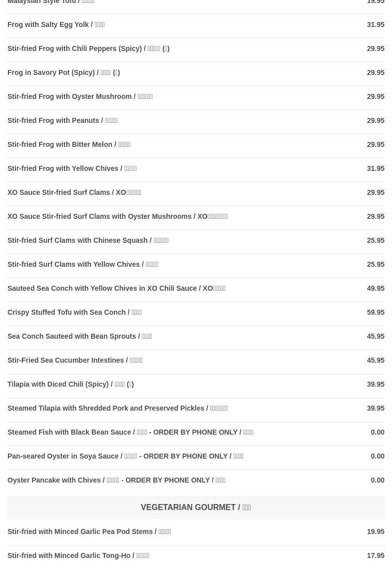Screen dimensions: 392x562
Task: Open Sea Conch Sauteed with Bean Sprouts
Action: click(x=196, y=337)
